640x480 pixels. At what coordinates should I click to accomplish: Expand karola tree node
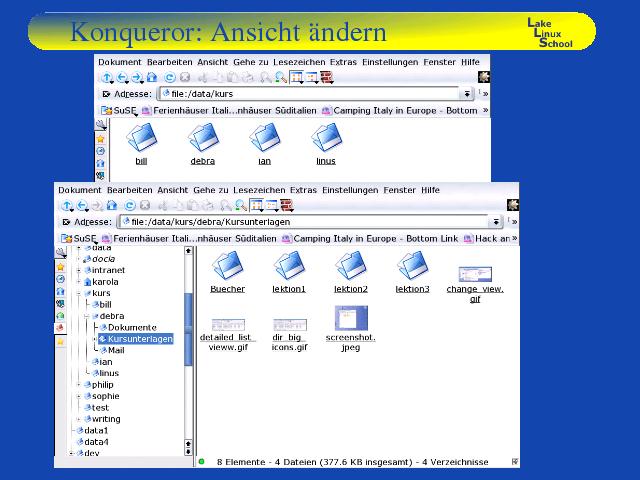pos(78,282)
